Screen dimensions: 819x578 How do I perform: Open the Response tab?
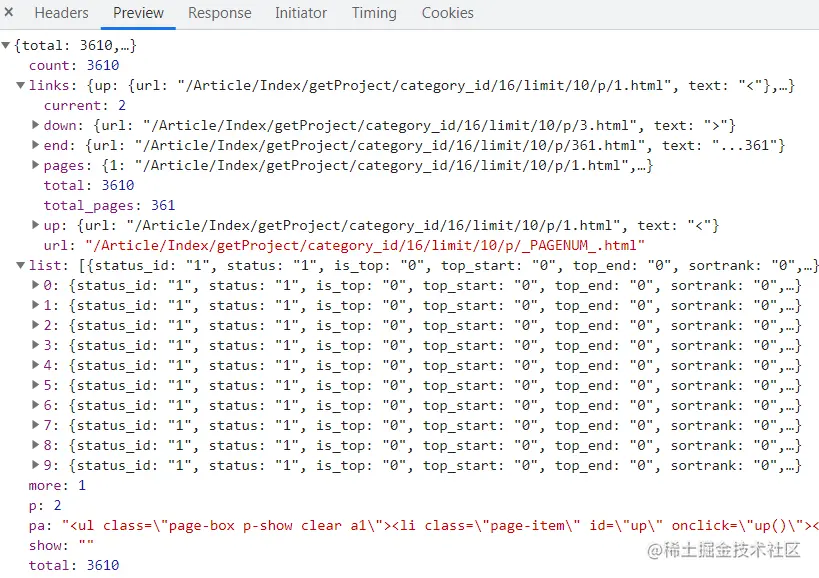click(219, 13)
